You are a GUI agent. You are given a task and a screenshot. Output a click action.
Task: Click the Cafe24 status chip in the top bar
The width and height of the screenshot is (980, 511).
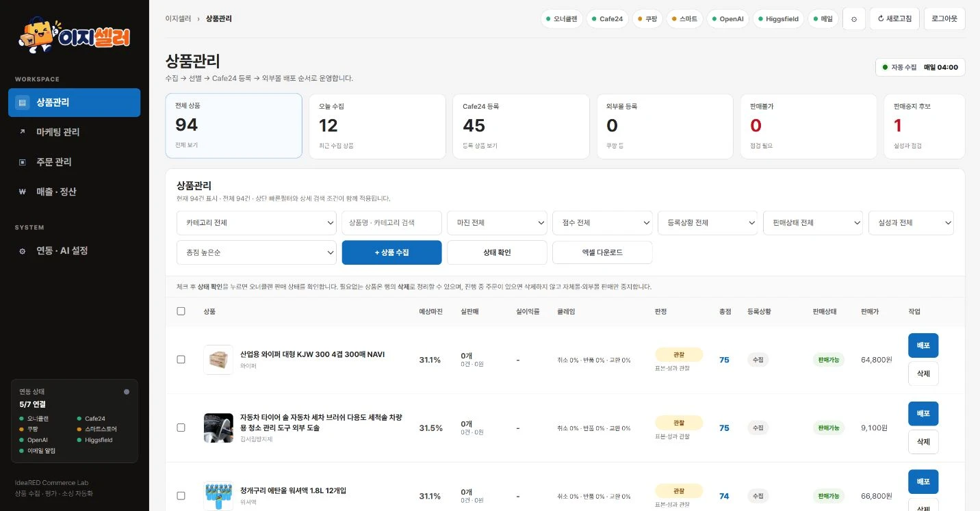click(607, 19)
